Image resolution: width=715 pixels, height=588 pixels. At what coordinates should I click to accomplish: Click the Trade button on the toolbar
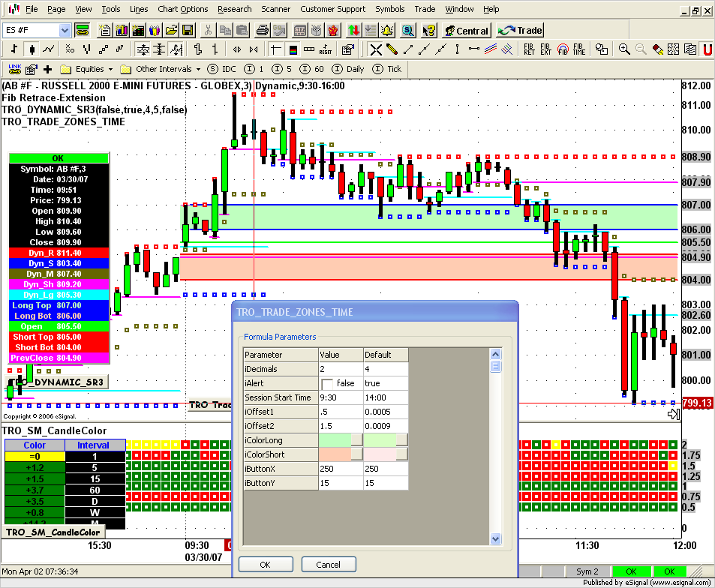(x=518, y=31)
